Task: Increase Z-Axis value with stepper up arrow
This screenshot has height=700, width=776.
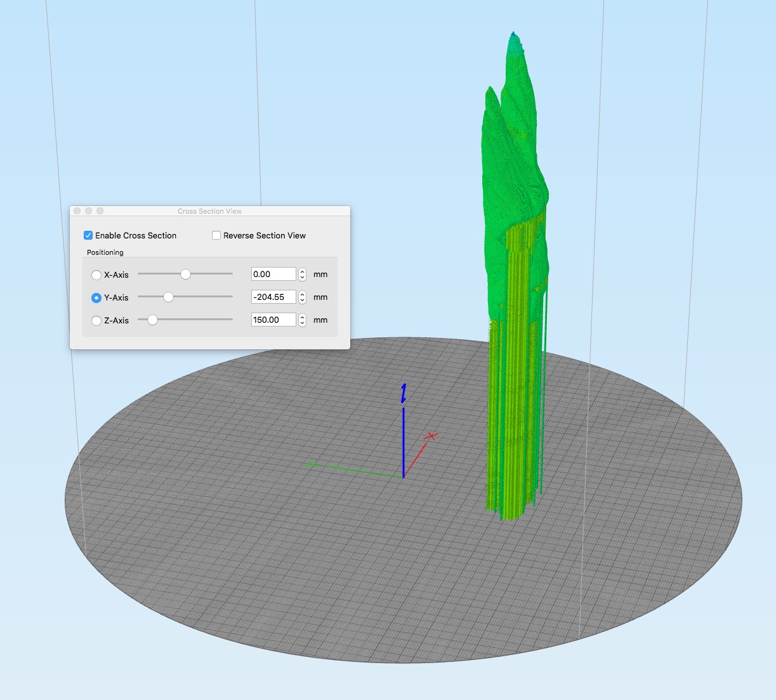Action: tap(303, 317)
